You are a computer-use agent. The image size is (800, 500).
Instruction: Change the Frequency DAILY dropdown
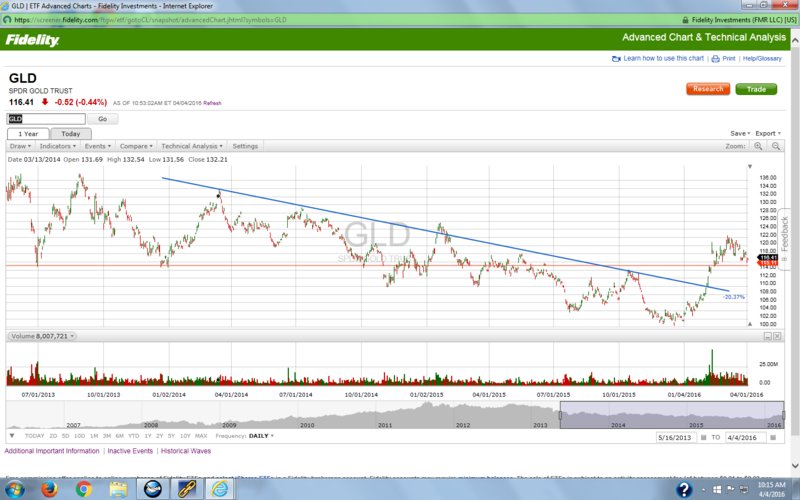pyautogui.click(x=261, y=436)
